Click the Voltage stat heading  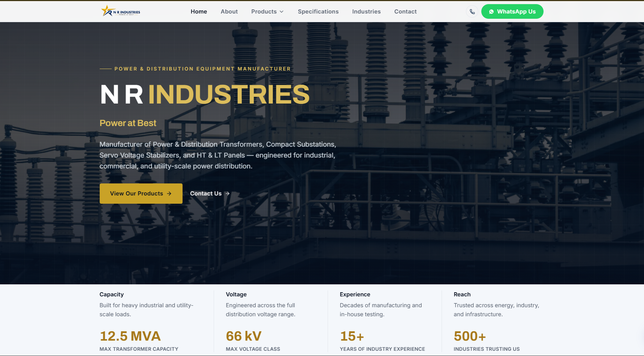point(236,294)
